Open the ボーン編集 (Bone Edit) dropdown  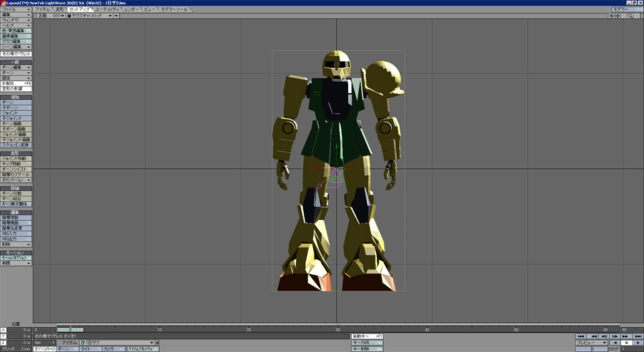16,67
